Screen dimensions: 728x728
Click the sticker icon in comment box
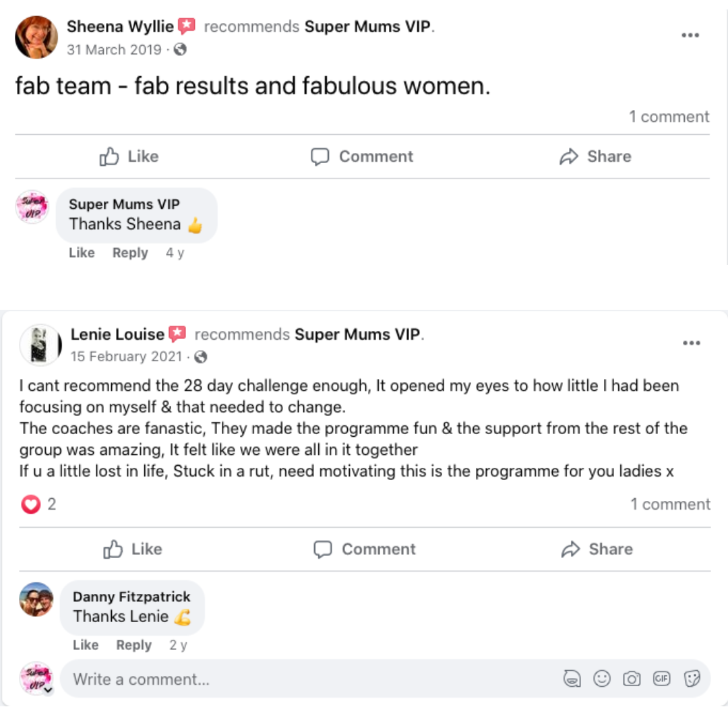692,679
